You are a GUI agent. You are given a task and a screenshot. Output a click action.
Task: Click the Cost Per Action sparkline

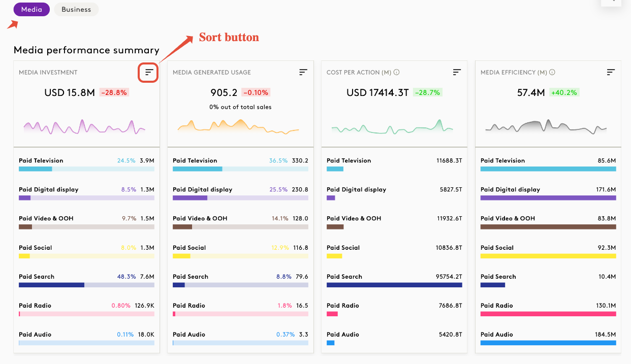coord(392,127)
